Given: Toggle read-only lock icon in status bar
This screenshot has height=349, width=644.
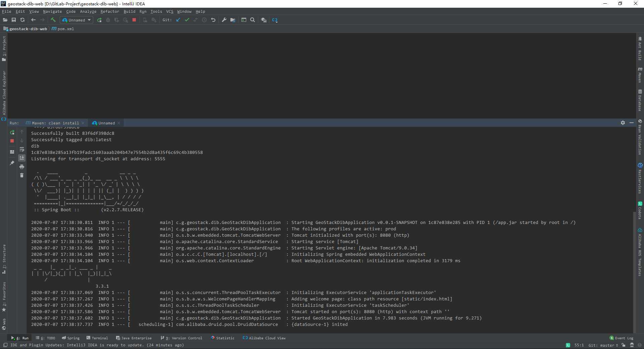Looking at the screenshot, I should (623, 345).
